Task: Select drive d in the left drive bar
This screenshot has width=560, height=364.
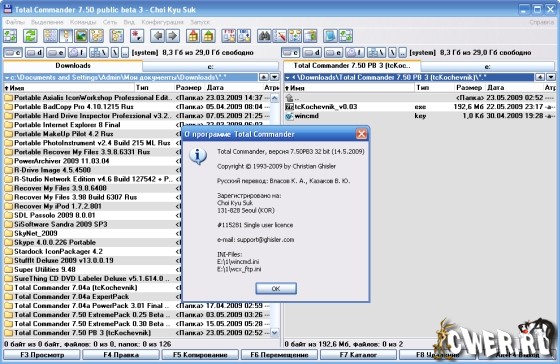Action: 35,53
